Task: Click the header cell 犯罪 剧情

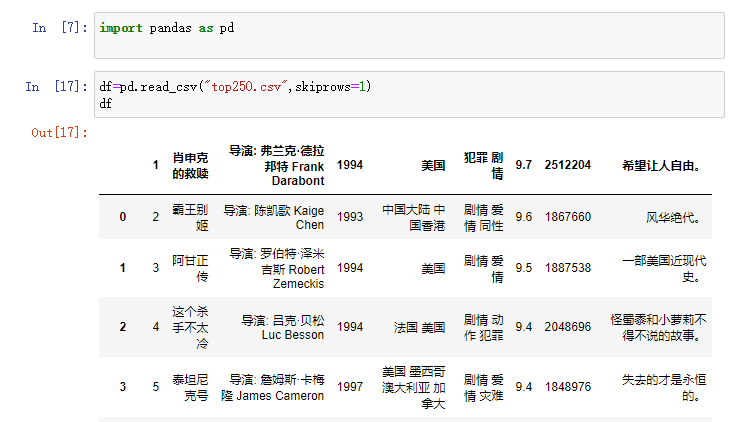Action: pos(483,165)
